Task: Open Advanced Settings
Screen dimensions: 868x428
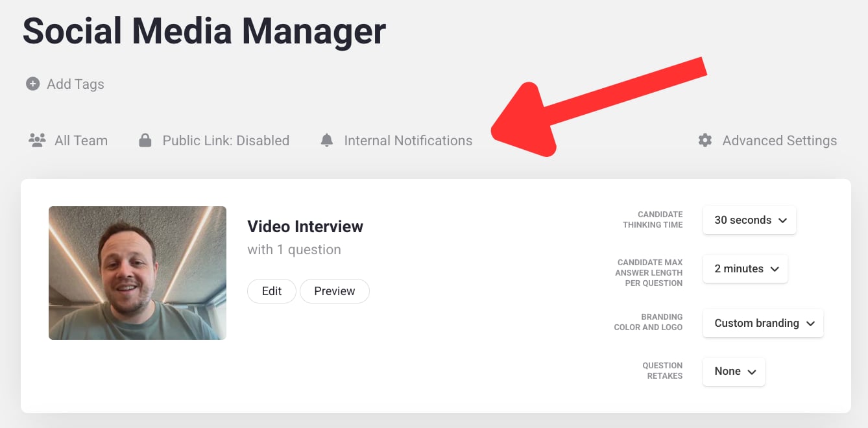Action: tap(780, 140)
